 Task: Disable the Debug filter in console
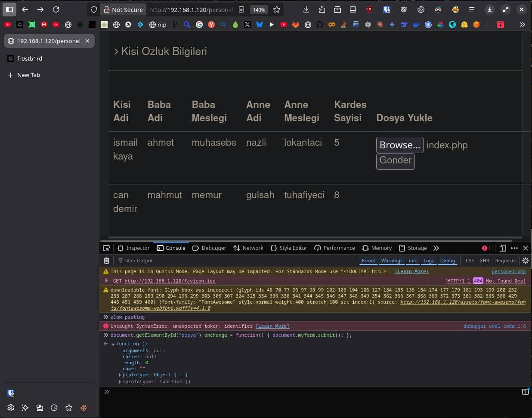point(447,261)
